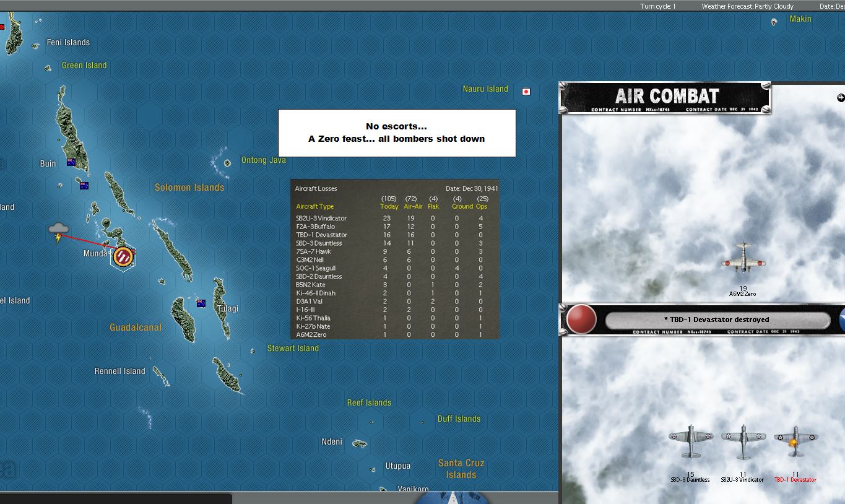The image size is (845, 504).
Task: Click the A6M2 Zero aircraft icon
Action: 743,257
